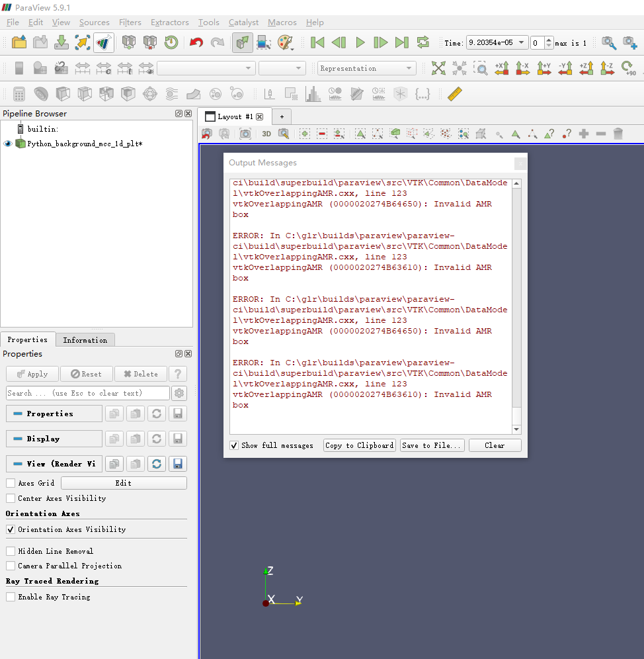Image resolution: width=644 pixels, height=659 pixels.
Task: Set view direction to +Y
Action: [x=543, y=68]
